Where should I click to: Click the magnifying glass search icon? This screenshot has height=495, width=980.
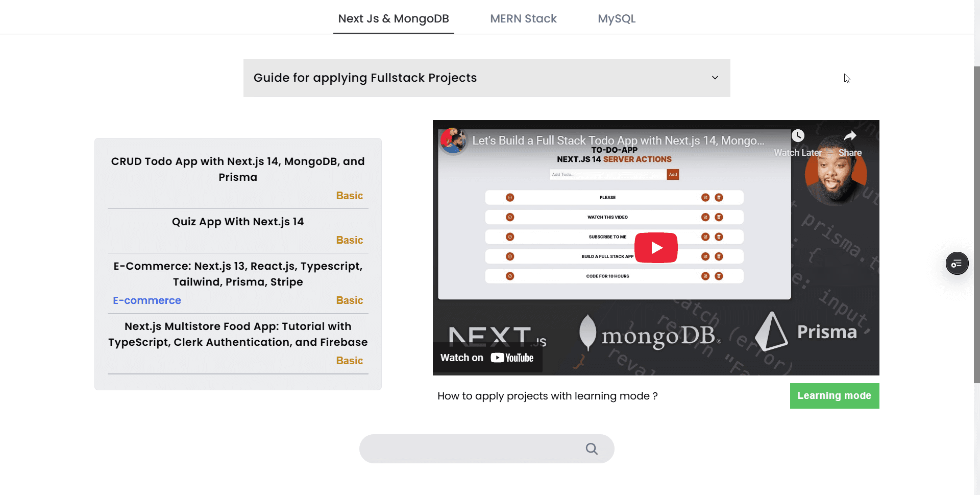tap(592, 449)
